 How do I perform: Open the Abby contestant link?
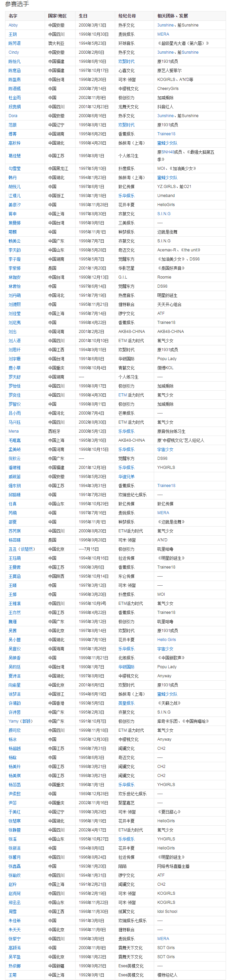point(13,25)
